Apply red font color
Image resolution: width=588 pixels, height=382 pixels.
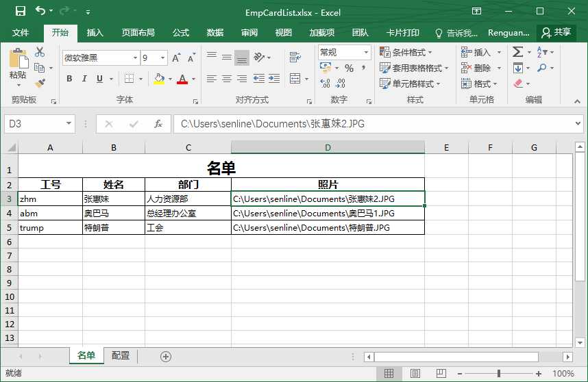182,79
